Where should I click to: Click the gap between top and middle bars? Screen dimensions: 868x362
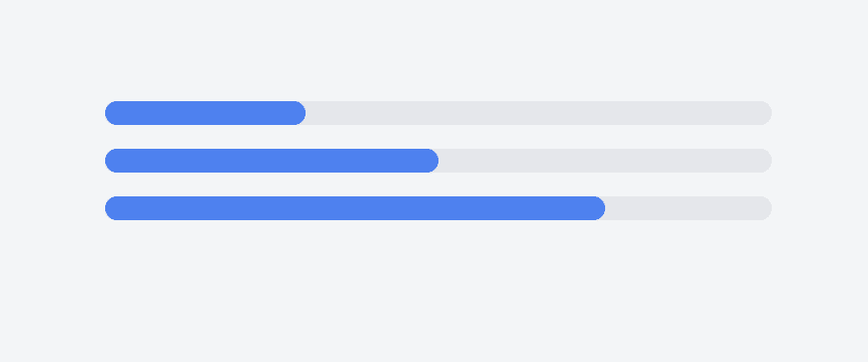437,137
